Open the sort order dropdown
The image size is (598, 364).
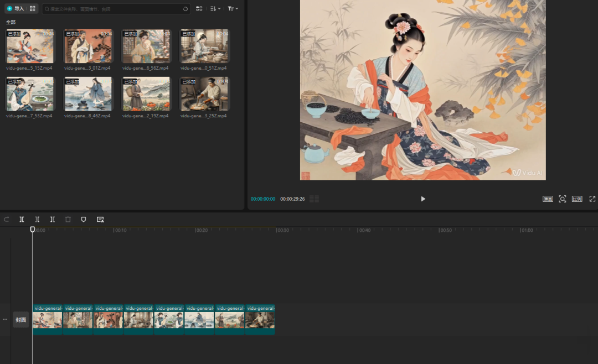[215, 8]
